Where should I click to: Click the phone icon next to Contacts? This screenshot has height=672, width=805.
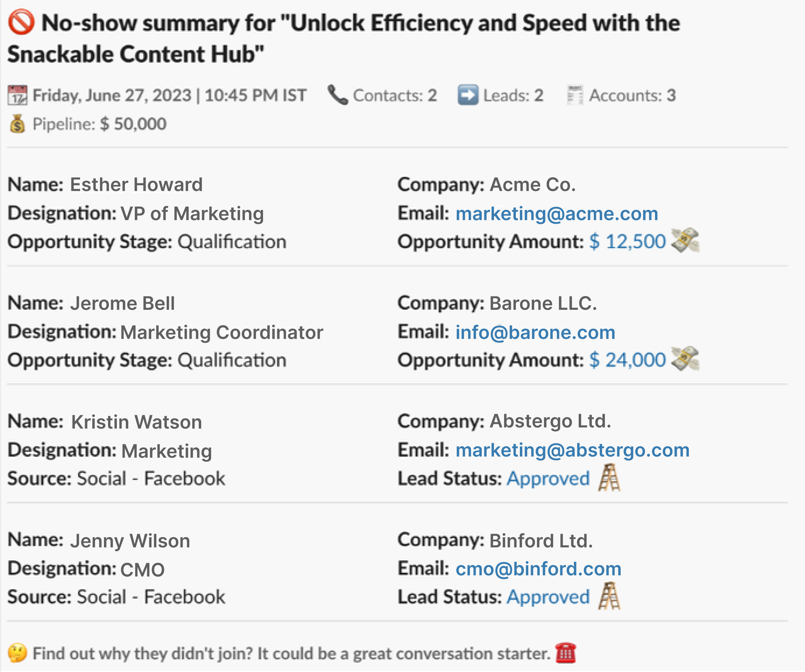(x=338, y=95)
